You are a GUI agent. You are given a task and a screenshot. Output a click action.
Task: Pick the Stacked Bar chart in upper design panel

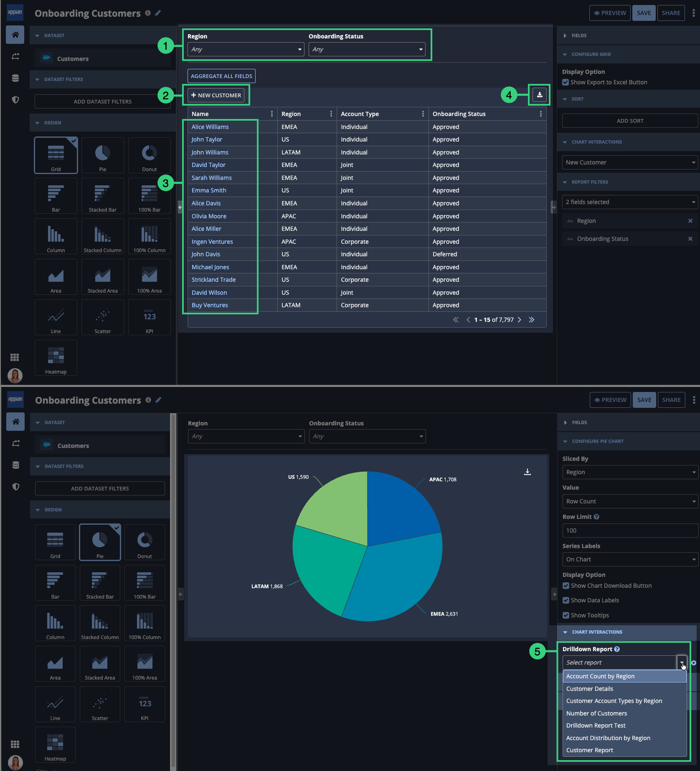102,196
